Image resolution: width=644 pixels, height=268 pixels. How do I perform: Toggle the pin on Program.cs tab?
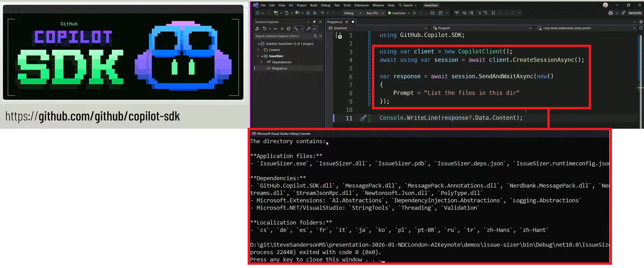coord(347,22)
